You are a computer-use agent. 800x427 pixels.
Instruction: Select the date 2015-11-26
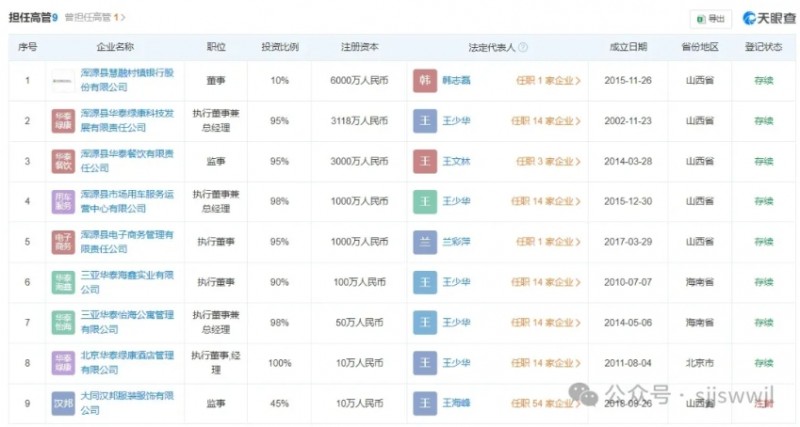(628, 81)
